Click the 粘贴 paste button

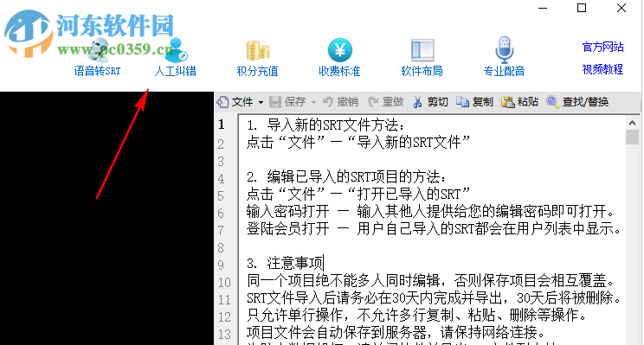pos(519,102)
